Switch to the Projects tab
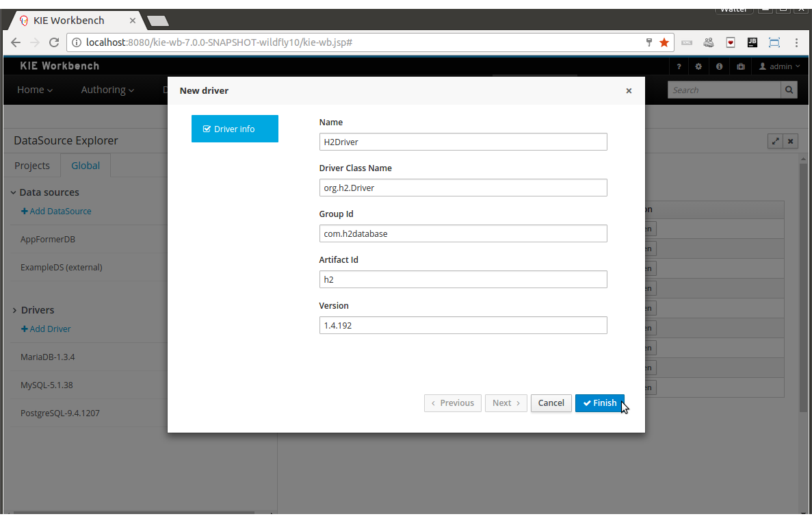 tap(32, 166)
